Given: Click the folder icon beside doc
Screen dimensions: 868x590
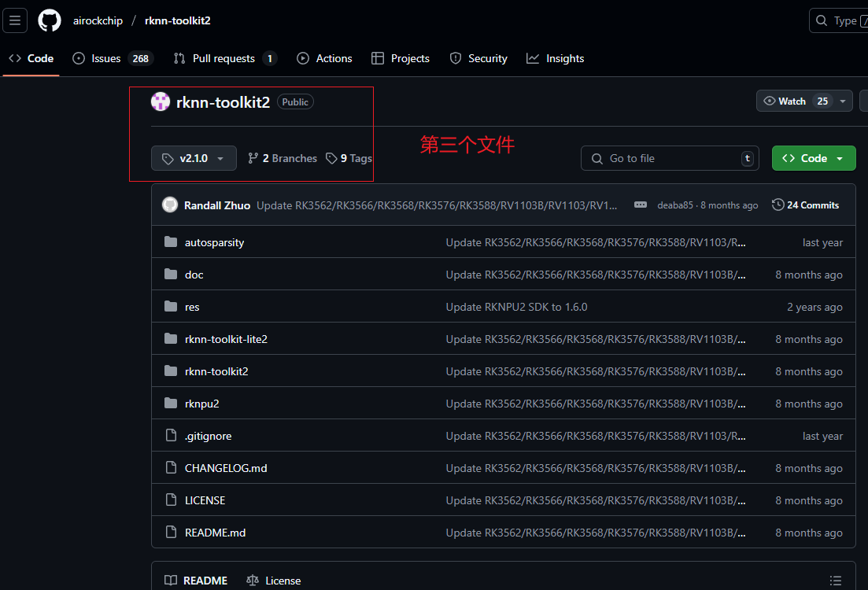Looking at the screenshot, I should (171, 275).
